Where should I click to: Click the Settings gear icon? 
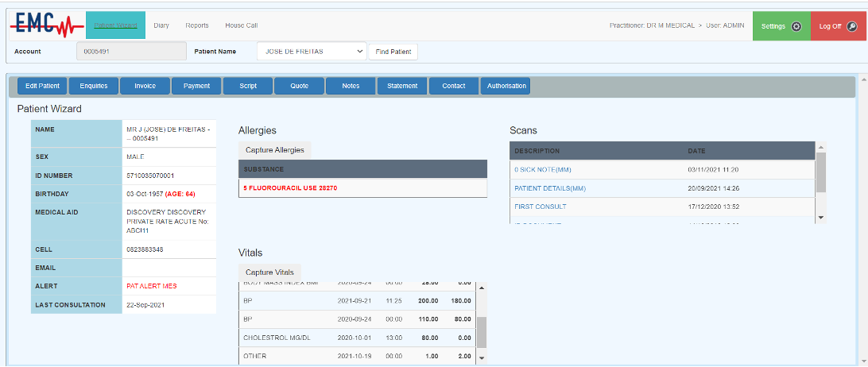(796, 26)
